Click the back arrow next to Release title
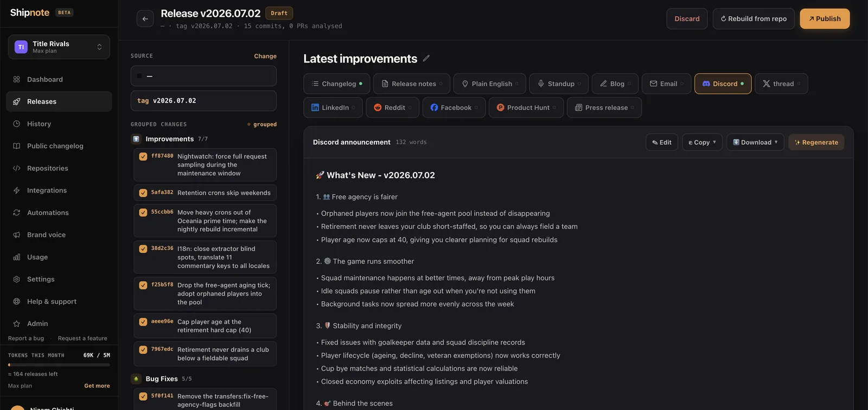 [145, 18]
